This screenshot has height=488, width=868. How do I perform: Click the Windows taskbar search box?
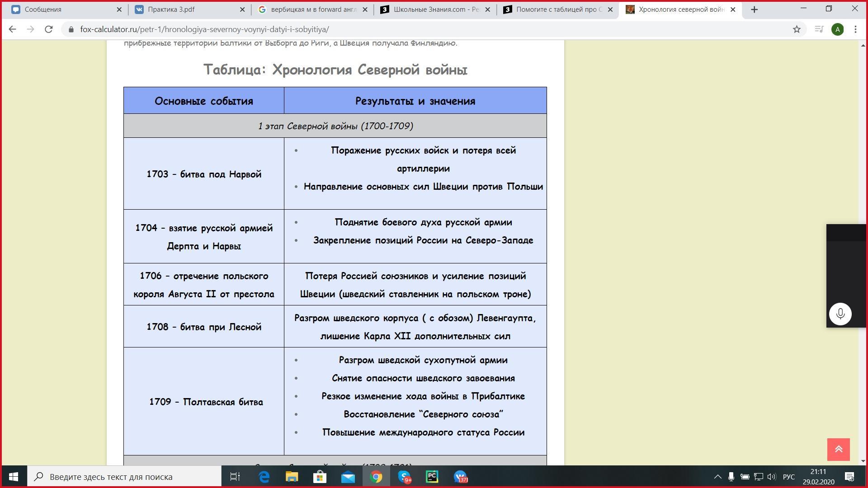pyautogui.click(x=124, y=477)
